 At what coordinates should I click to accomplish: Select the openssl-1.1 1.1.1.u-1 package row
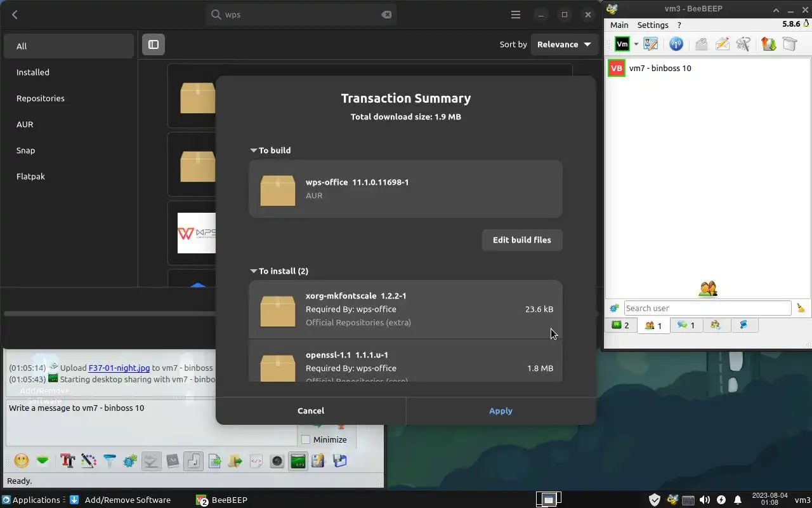click(x=405, y=361)
